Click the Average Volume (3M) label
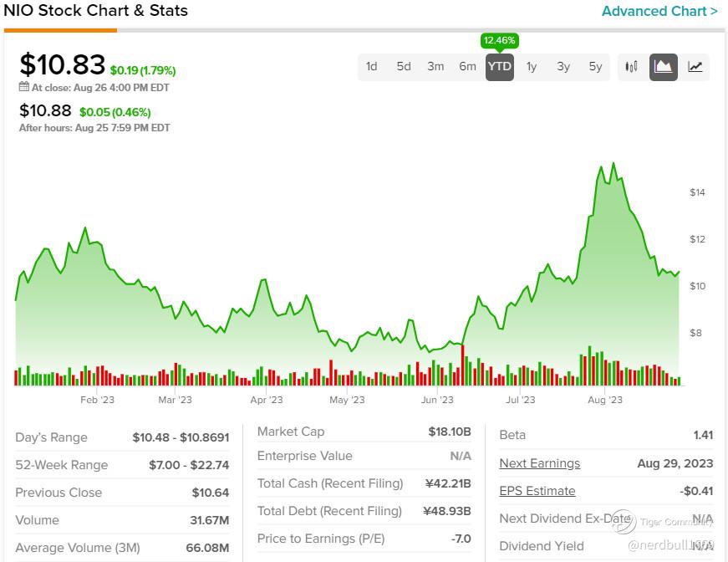 point(78,548)
